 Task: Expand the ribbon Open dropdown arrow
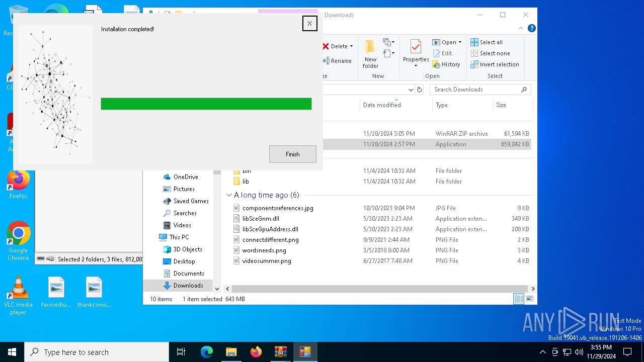click(x=460, y=42)
